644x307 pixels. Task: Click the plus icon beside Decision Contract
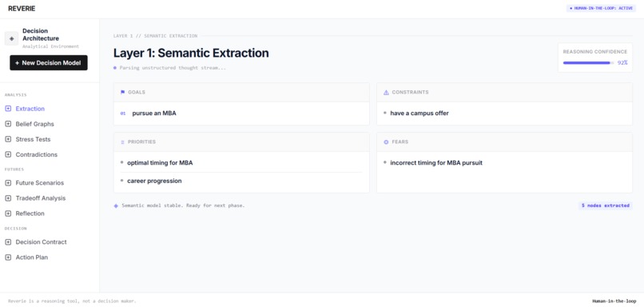coord(8,242)
